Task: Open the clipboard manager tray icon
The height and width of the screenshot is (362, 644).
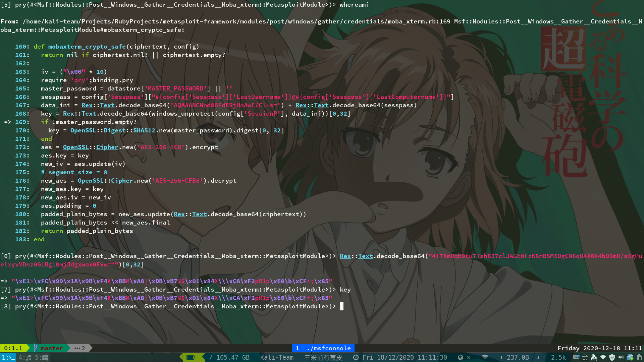Action: click(639, 358)
